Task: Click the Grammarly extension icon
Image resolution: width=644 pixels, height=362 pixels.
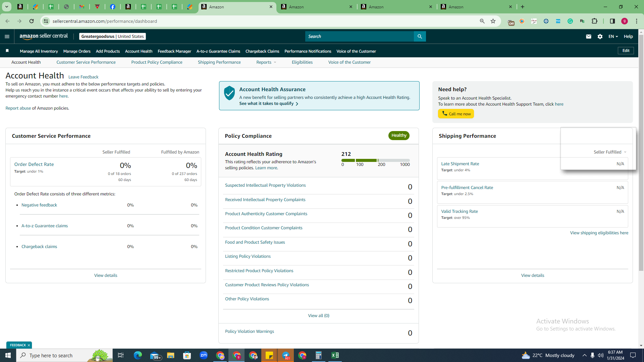Action: (x=570, y=21)
